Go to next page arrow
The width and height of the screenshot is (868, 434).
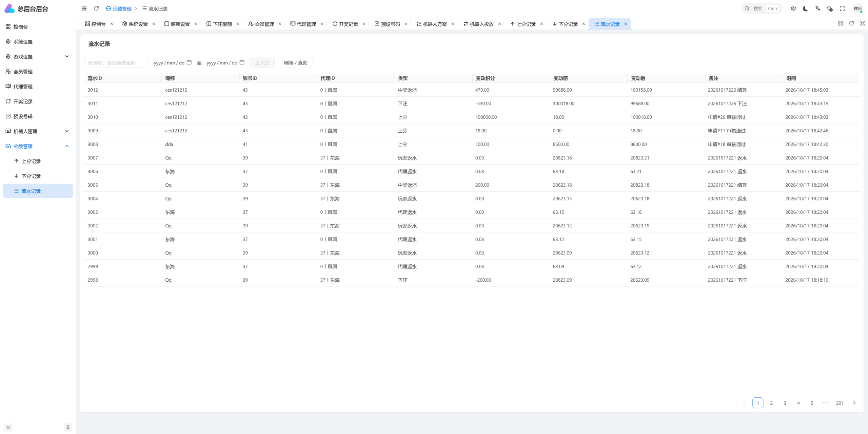854,403
